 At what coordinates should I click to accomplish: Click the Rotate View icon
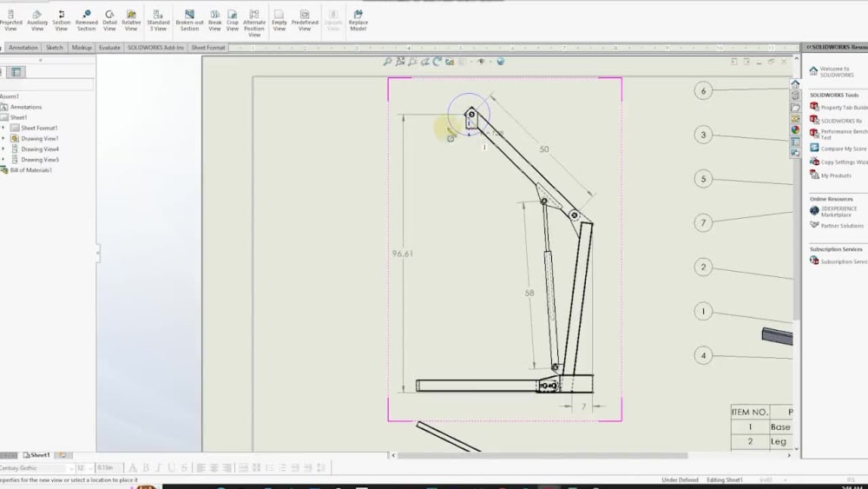click(x=437, y=62)
